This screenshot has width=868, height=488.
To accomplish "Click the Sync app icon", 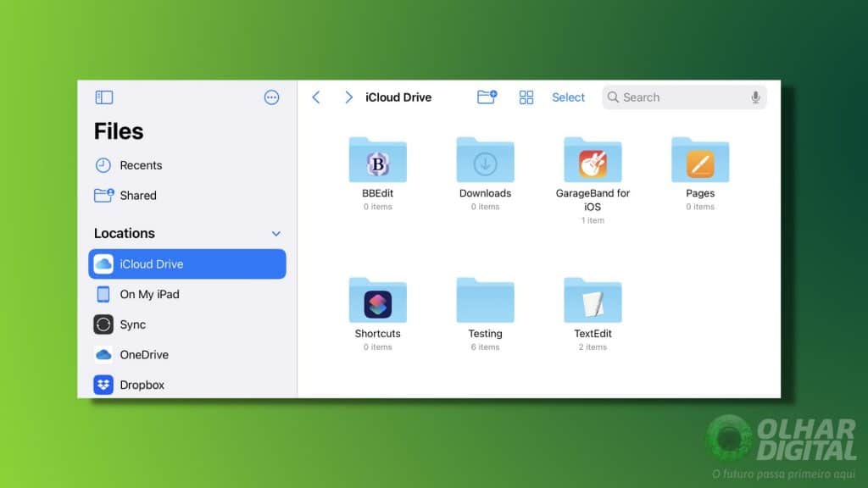I will (x=103, y=324).
